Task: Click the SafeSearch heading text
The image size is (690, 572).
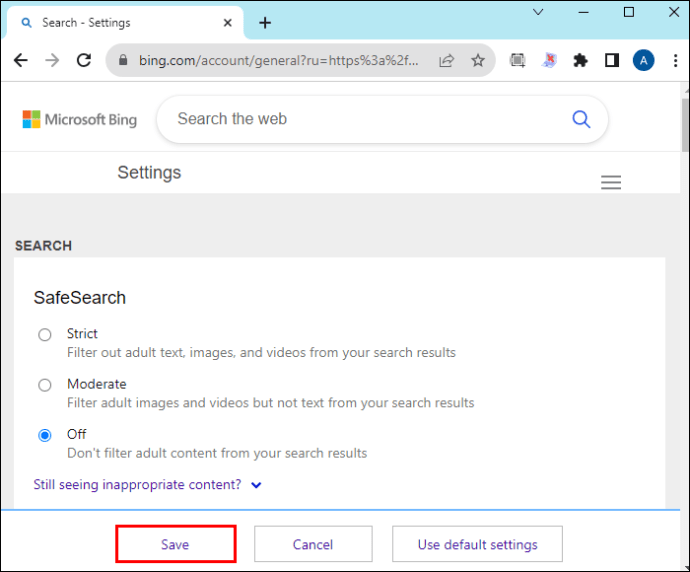Action: click(x=80, y=298)
